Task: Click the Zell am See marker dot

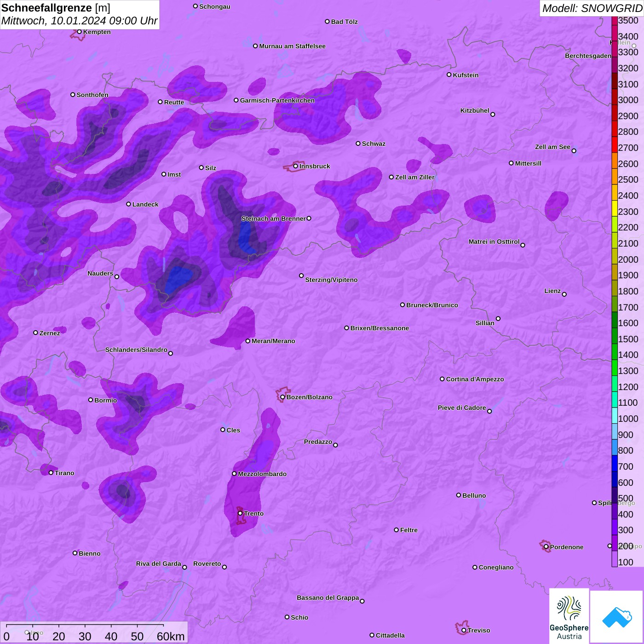Action: (x=574, y=150)
